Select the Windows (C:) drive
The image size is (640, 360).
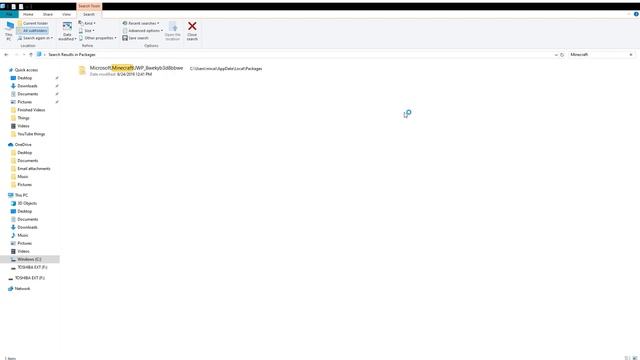[x=29, y=259]
